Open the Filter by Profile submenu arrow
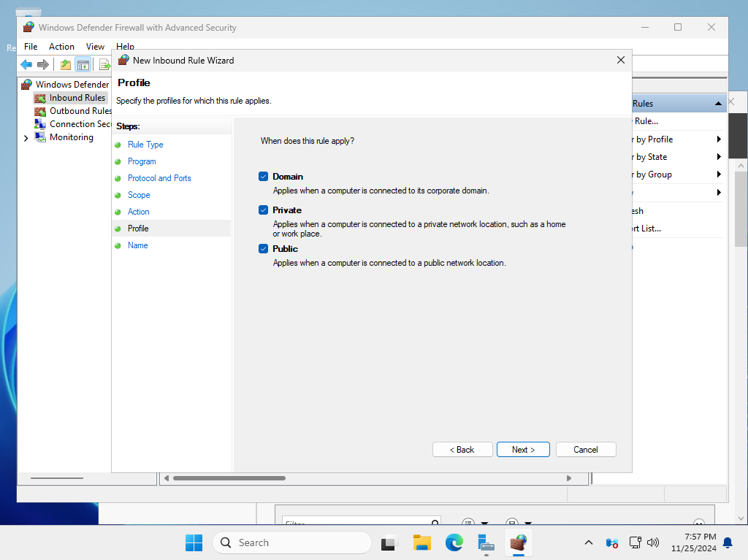The width and height of the screenshot is (748, 560). [x=718, y=139]
